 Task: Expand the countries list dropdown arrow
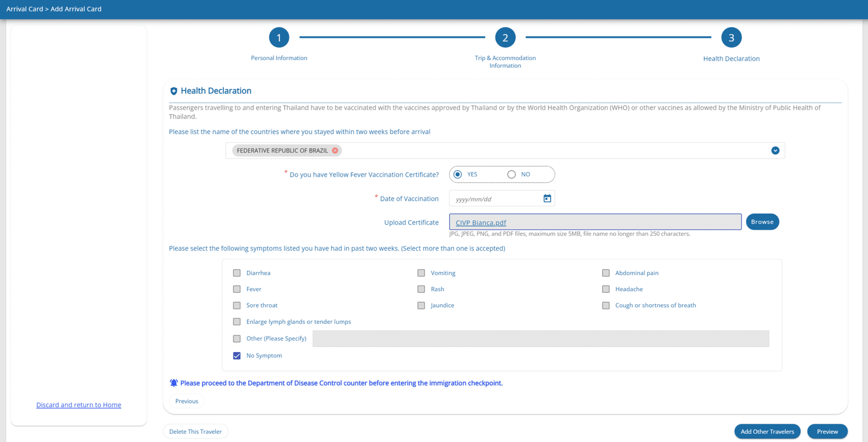click(x=775, y=151)
